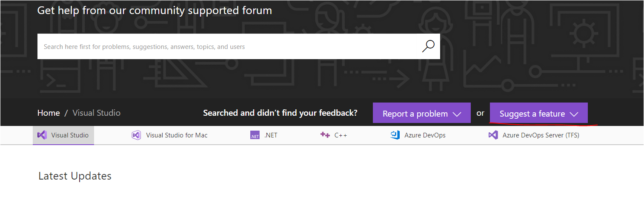The image size is (644, 197).
Task: Switch to the C++ tab label
Action: [341, 135]
